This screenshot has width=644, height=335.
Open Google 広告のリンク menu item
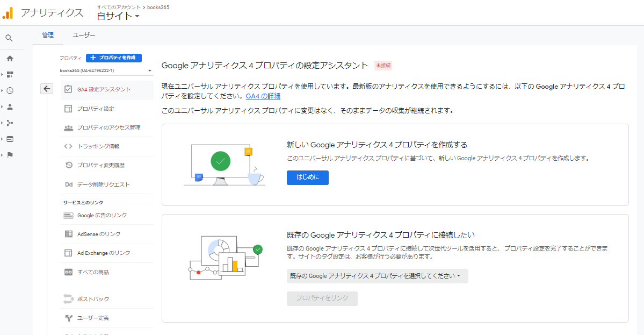tap(102, 215)
